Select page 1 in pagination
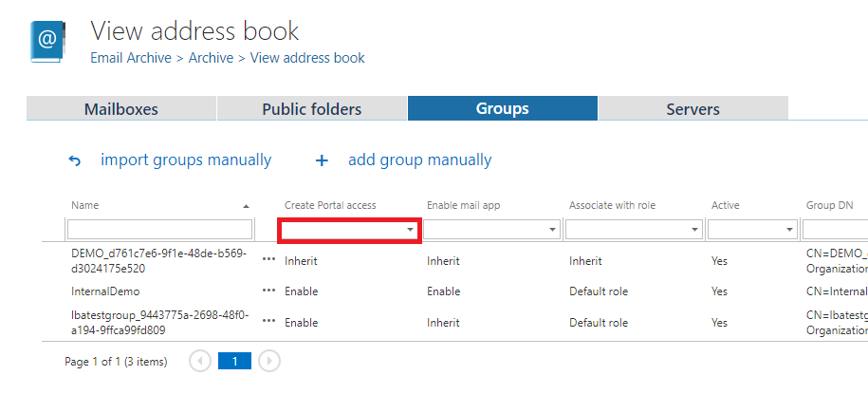This screenshot has height=413, width=868. click(x=234, y=361)
